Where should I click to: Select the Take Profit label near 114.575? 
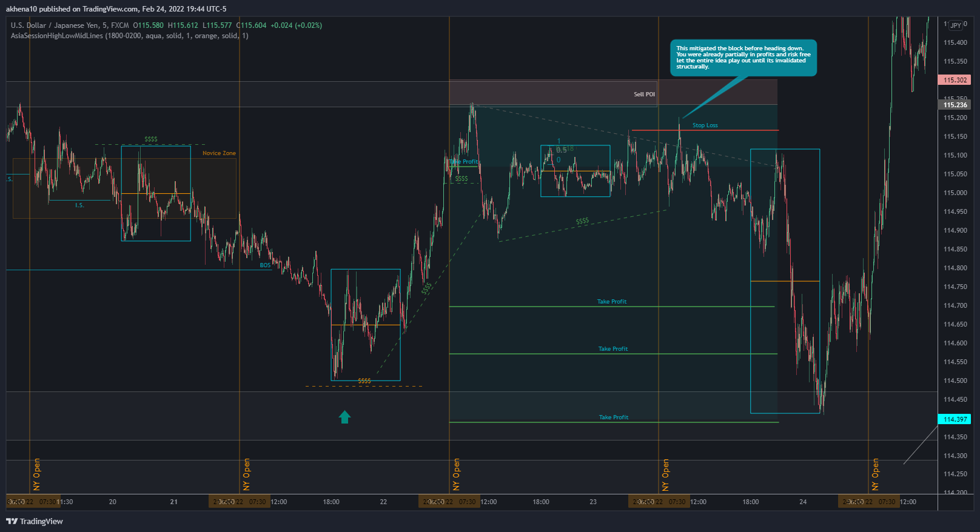coord(613,349)
